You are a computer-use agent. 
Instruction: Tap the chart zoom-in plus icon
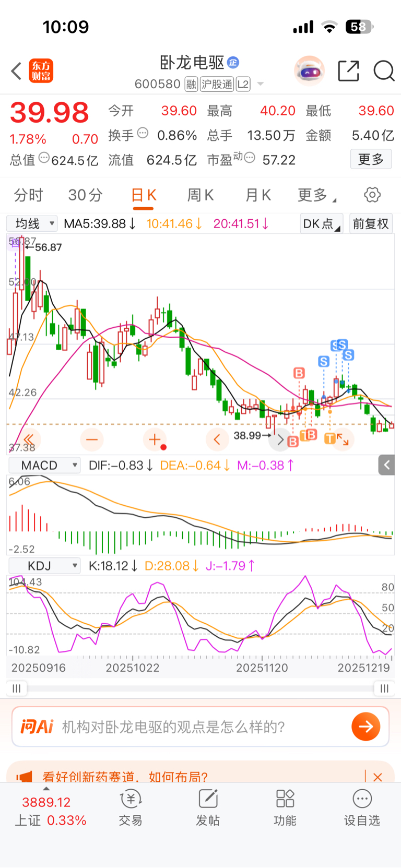(155, 439)
